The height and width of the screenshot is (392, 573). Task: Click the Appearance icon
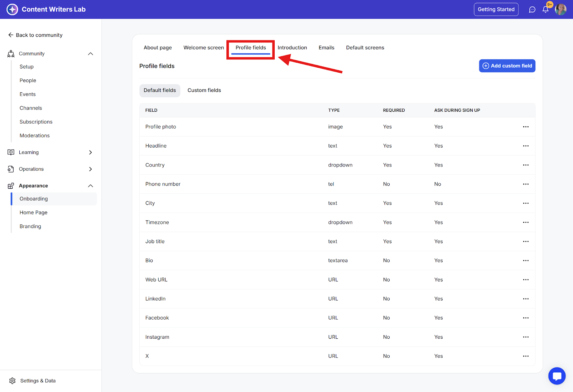(11, 186)
